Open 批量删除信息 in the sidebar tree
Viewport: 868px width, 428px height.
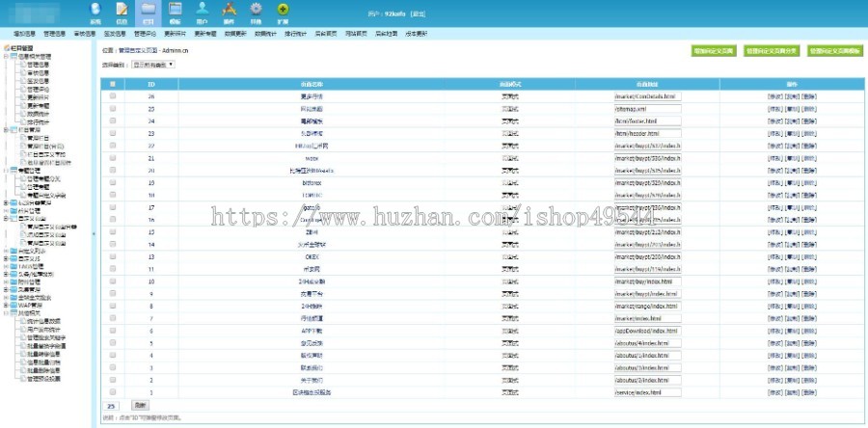pos(43,370)
